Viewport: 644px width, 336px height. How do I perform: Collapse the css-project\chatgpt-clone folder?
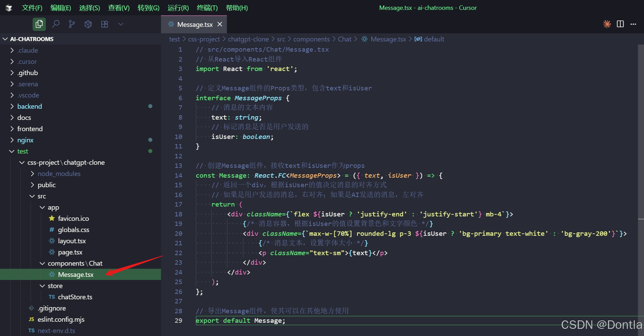pos(80,162)
